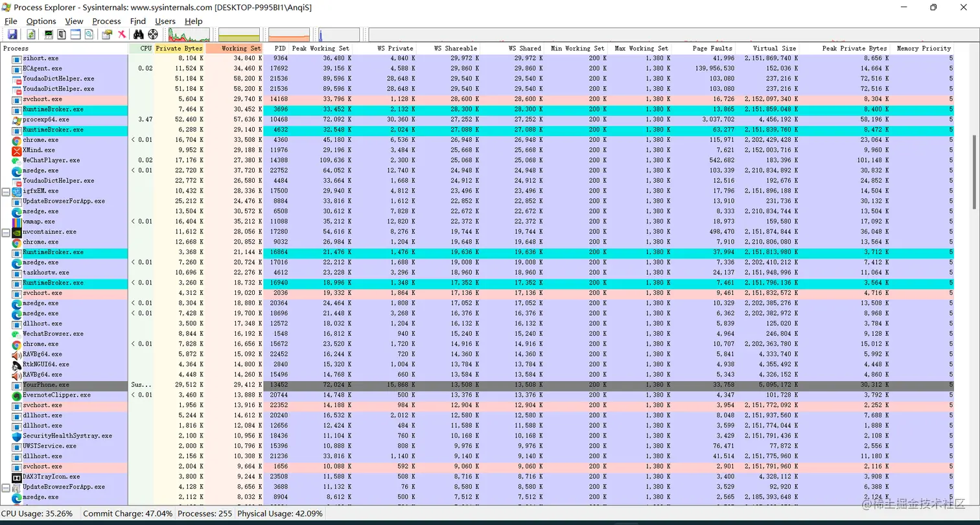Collapse the nvcontainer.exe tree node
Screen dimensions: 980x525
pyautogui.click(x=6, y=232)
